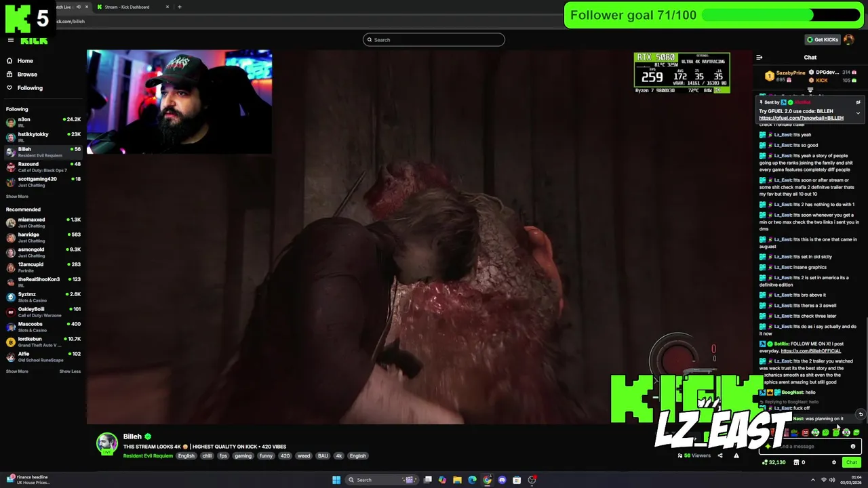The width and height of the screenshot is (868, 488).
Task: Open the emoji picker in chat
Action: coord(853,447)
